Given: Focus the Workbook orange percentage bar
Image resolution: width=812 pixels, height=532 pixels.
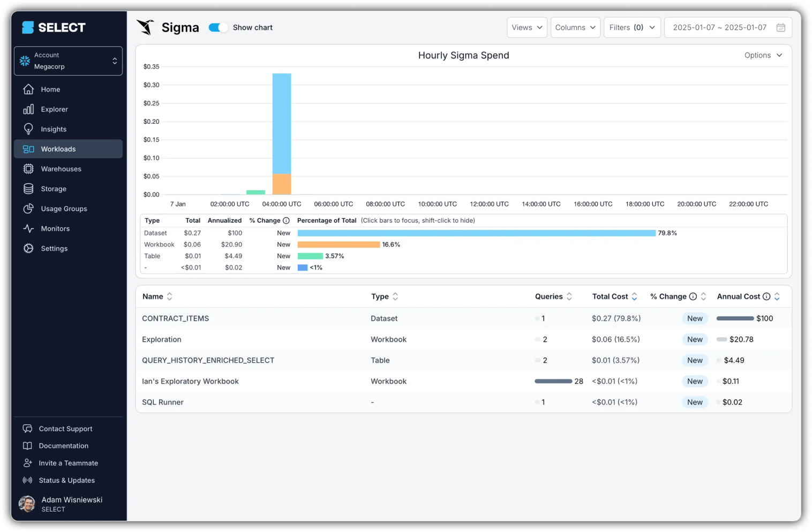Looking at the screenshot, I should point(339,244).
